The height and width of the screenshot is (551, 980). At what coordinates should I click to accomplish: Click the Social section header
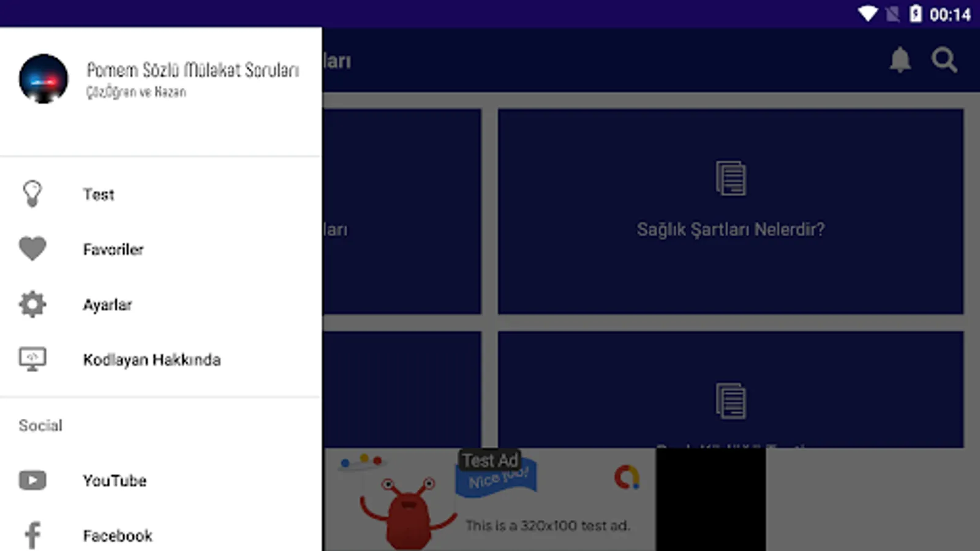[40, 425]
